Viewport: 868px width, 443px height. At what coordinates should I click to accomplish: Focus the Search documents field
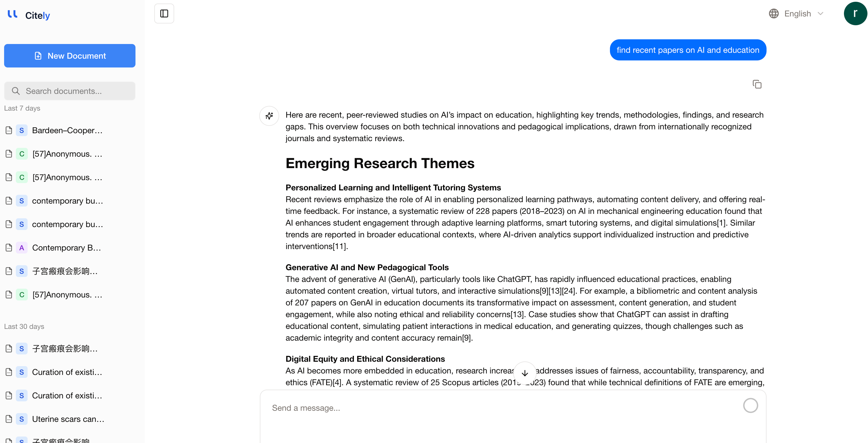(70, 91)
